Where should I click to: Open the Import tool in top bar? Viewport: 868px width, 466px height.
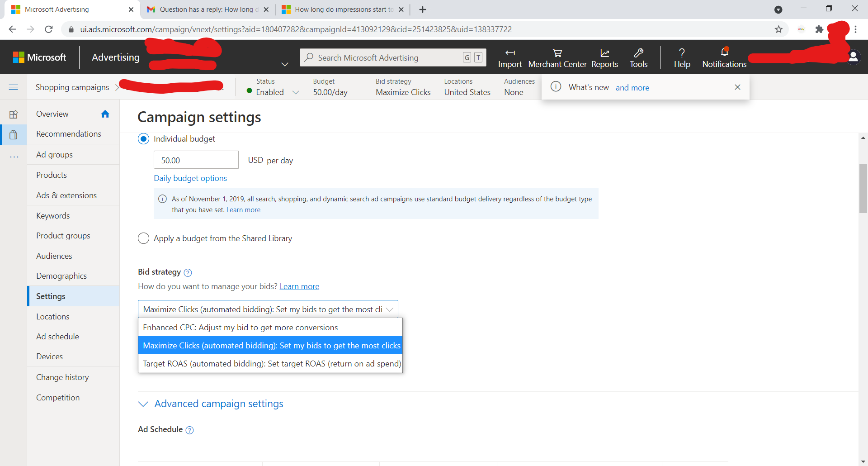click(510, 58)
